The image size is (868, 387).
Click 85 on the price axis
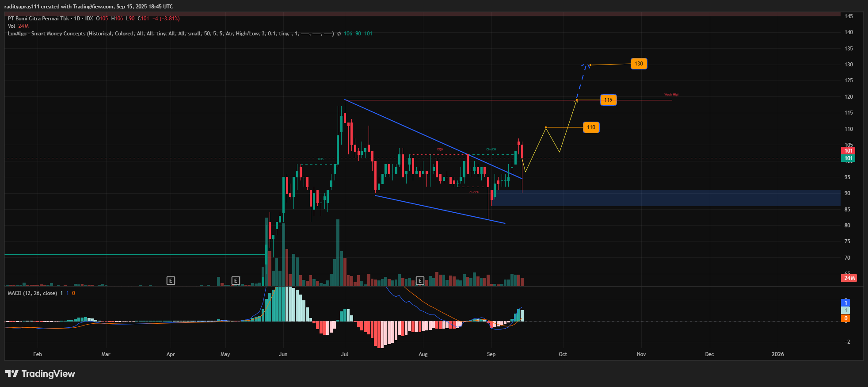pyautogui.click(x=847, y=210)
